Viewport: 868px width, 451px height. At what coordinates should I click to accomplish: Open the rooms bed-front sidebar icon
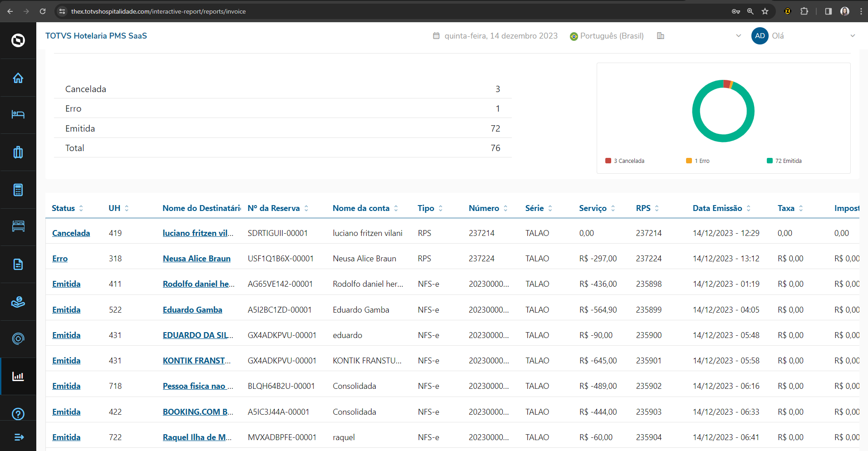point(18,226)
